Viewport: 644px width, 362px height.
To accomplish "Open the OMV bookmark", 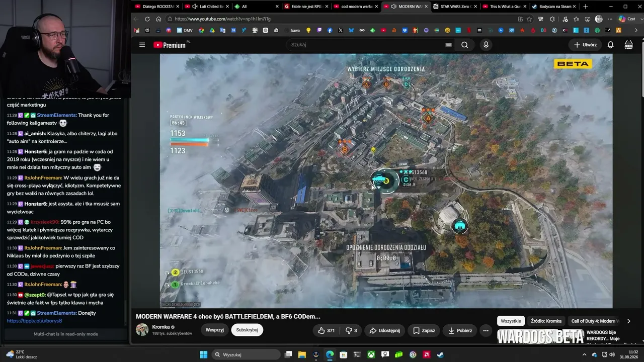I will 185,30.
